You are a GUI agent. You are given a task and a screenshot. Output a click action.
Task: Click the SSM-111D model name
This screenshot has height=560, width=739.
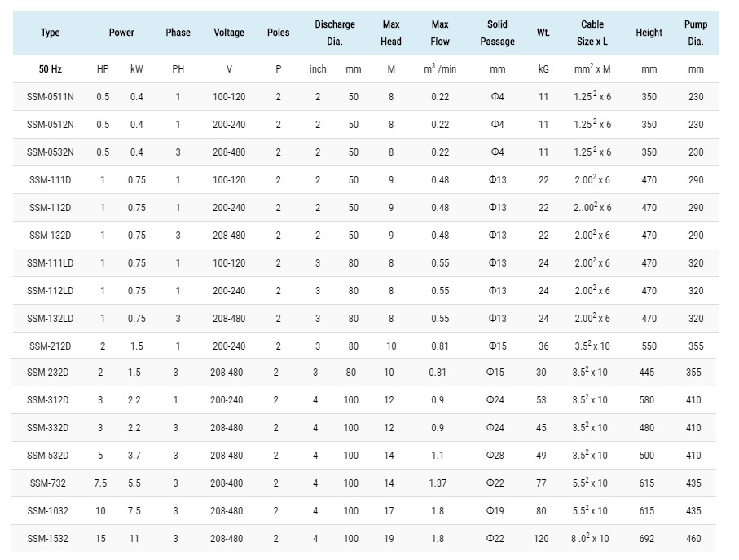[x=51, y=180]
